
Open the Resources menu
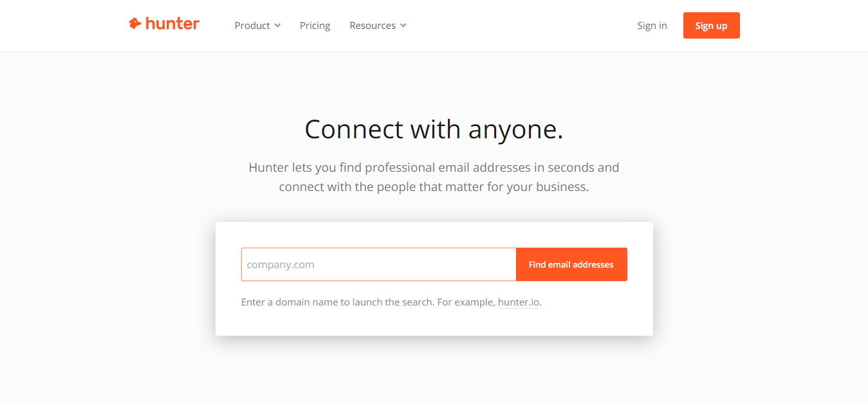[x=373, y=26]
